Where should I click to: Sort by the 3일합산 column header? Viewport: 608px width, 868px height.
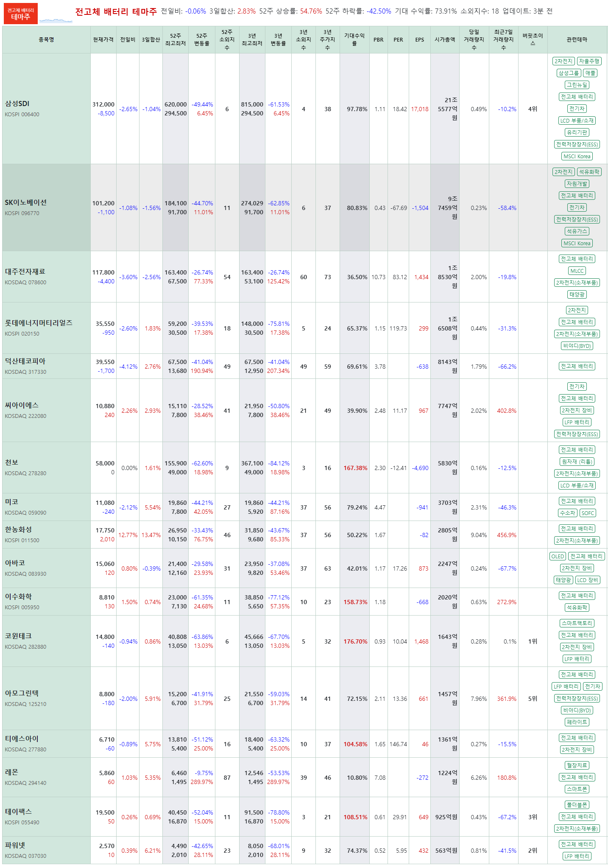151,39
